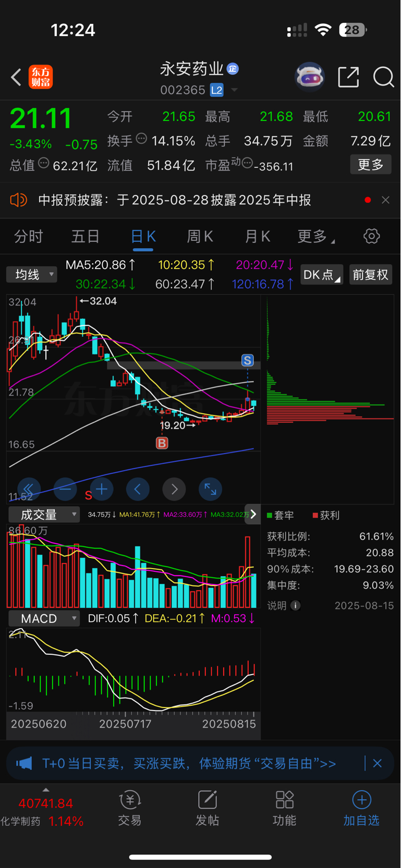Viewport: 401px width, 868px height.
Task: Tap the AI robot assistant avatar
Action: [x=310, y=77]
